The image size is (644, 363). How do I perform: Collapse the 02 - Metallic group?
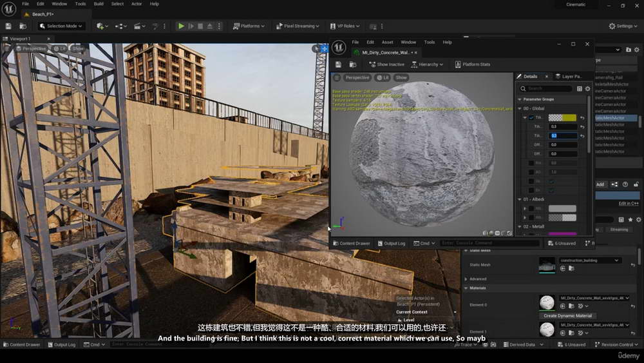pyautogui.click(x=520, y=226)
